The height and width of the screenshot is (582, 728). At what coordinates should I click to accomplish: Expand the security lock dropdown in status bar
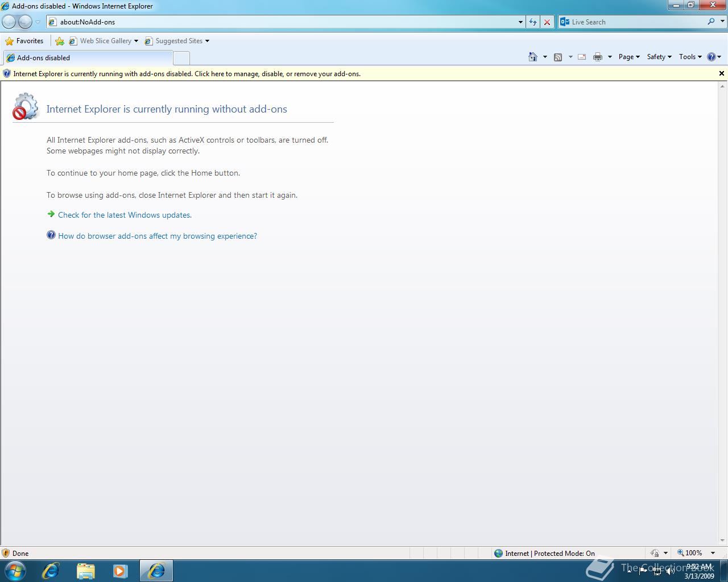[x=665, y=553]
